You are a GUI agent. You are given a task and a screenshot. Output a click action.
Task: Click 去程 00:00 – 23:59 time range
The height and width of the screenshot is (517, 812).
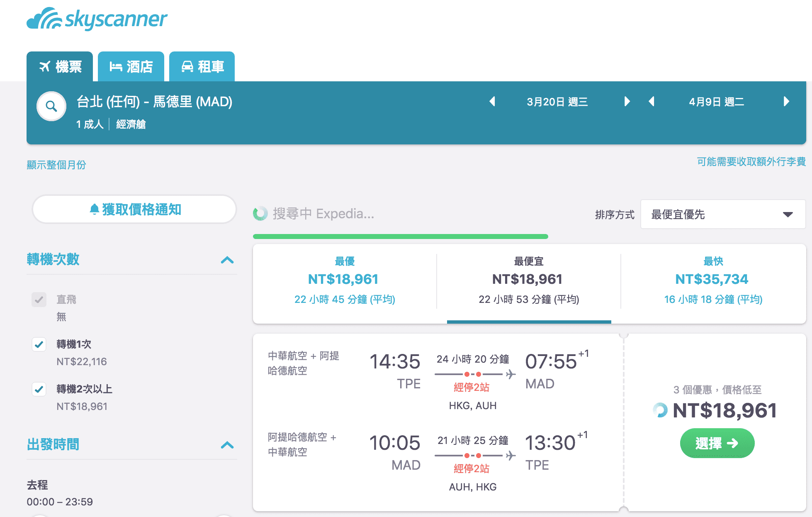coord(60,493)
